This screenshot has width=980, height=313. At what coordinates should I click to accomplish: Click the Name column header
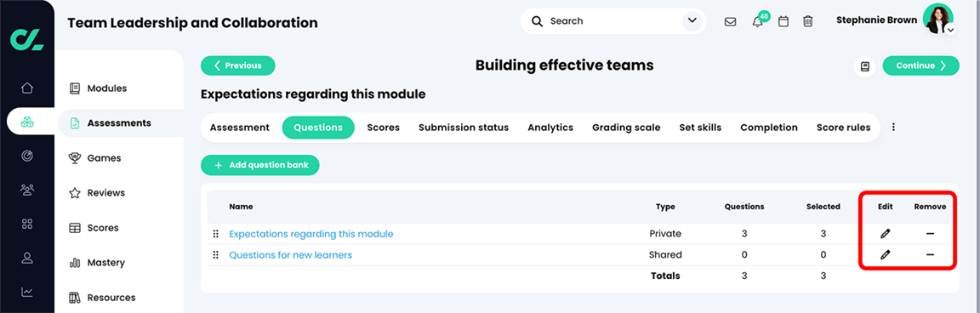(242, 206)
